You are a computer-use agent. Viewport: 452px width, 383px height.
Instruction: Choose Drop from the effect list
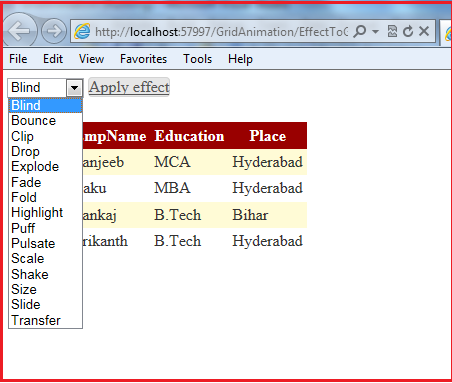[45, 151]
